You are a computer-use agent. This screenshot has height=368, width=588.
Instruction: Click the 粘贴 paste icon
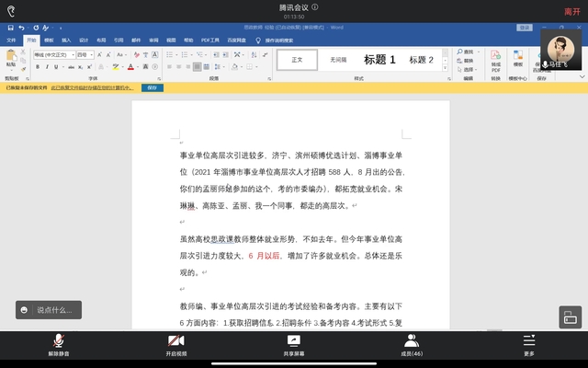pyautogui.click(x=11, y=60)
